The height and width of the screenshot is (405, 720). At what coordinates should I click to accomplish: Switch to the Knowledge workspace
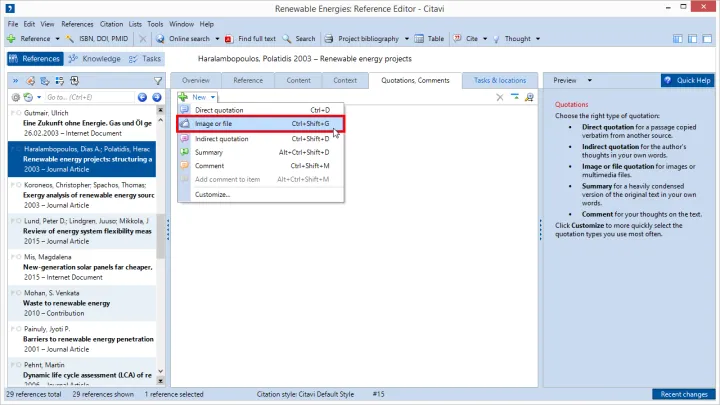pos(95,59)
